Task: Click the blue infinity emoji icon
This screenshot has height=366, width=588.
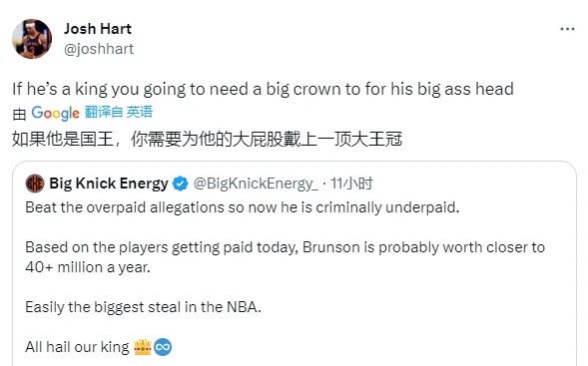Action: [x=163, y=347]
